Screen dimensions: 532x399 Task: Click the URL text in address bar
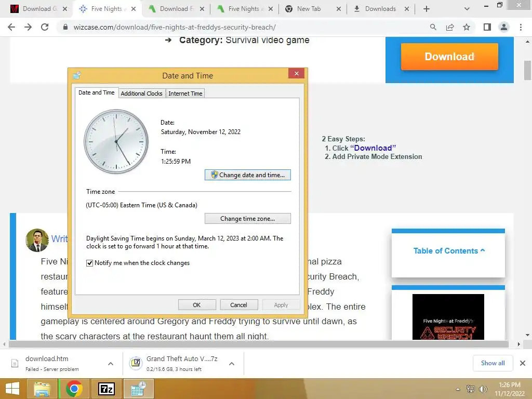point(175,27)
